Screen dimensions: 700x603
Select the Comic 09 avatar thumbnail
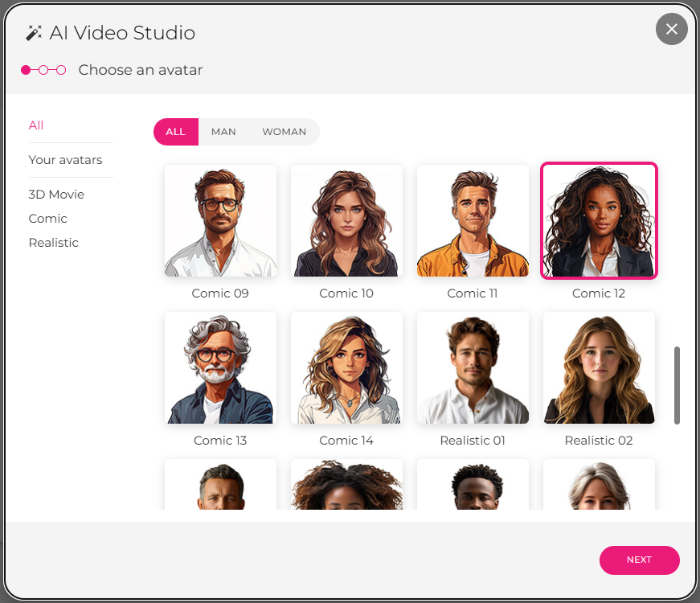point(220,221)
